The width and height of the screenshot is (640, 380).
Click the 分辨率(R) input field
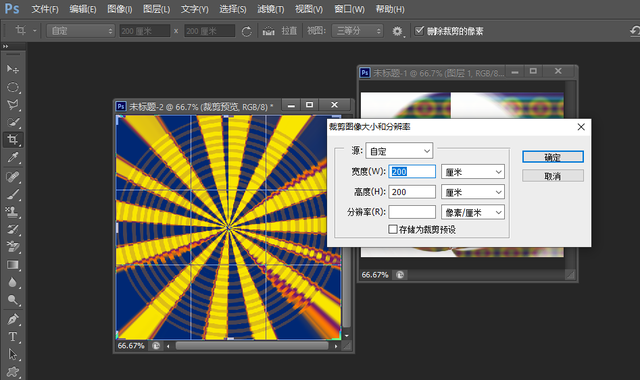[x=412, y=212]
